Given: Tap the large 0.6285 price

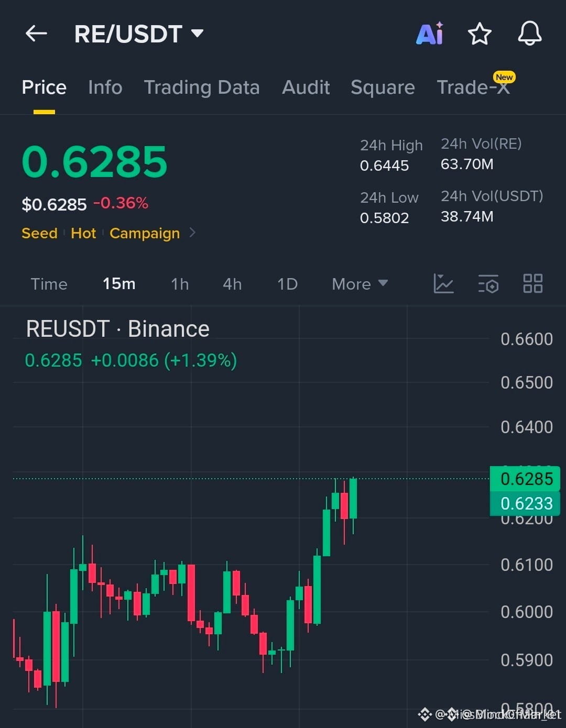Looking at the screenshot, I should [x=94, y=161].
